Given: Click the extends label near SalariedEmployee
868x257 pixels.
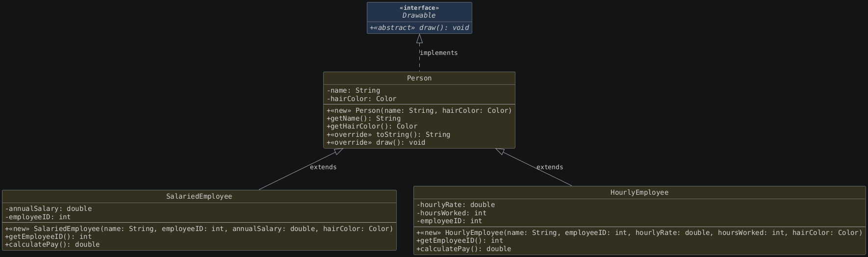Looking at the screenshot, I should tap(323, 167).
